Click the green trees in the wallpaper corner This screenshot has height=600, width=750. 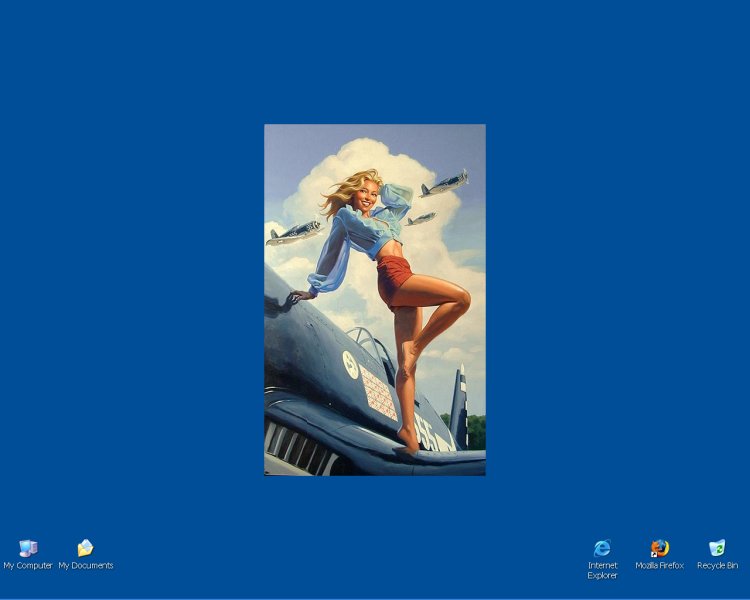point(476,430)
